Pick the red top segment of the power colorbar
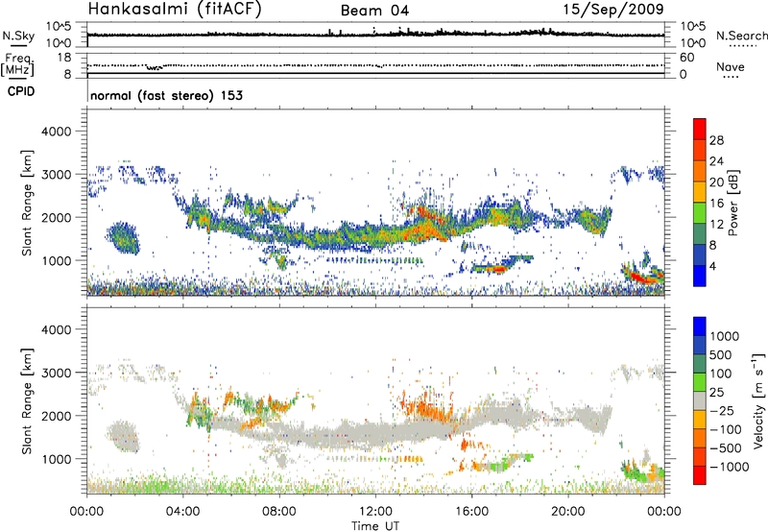The height and width of the screenshot is (532, 768). [x=700, y=130]
